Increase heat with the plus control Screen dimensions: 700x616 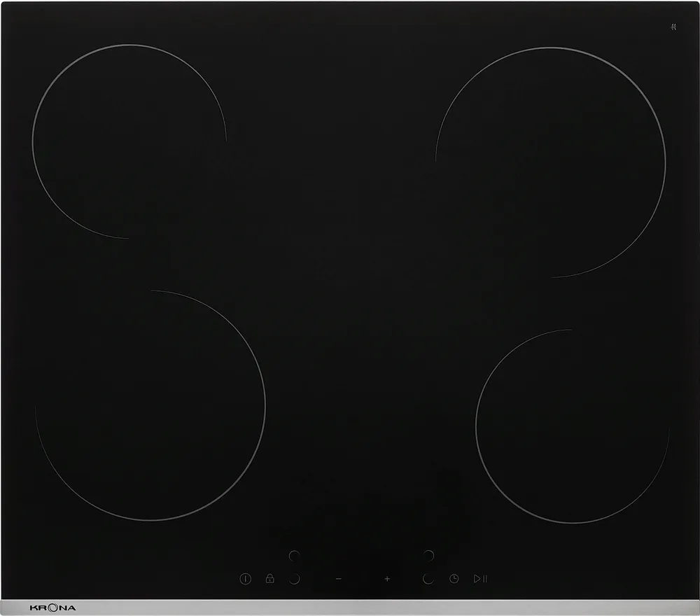click(x=387, y=579)
